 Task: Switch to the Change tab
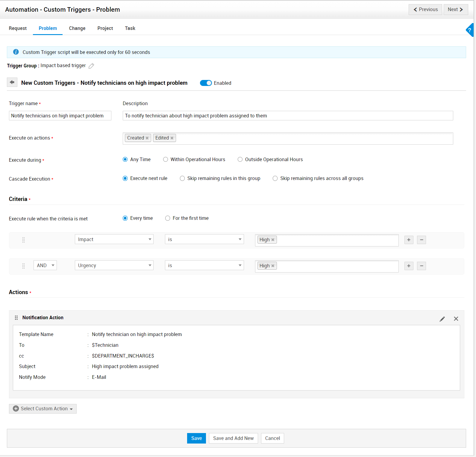77,28
